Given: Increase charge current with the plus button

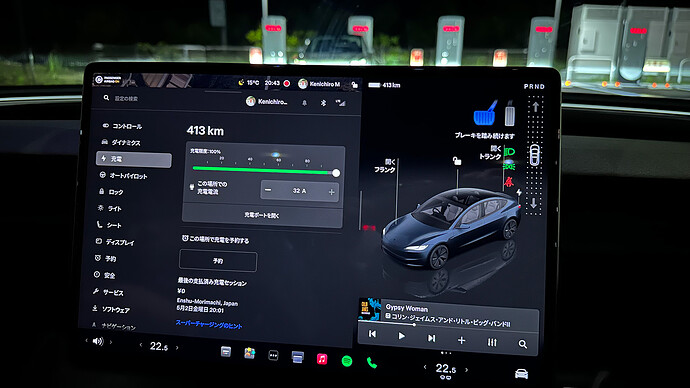Looking at the screenshot, I should coord(331,192).
